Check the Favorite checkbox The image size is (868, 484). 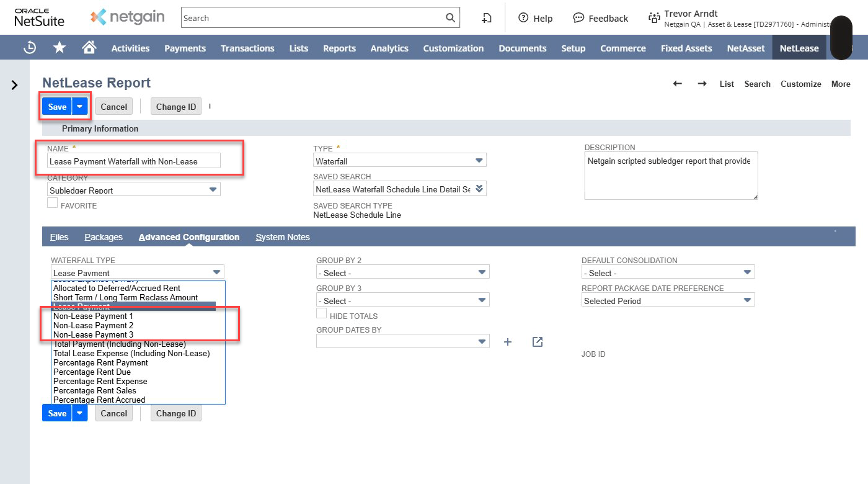(53, 203)
